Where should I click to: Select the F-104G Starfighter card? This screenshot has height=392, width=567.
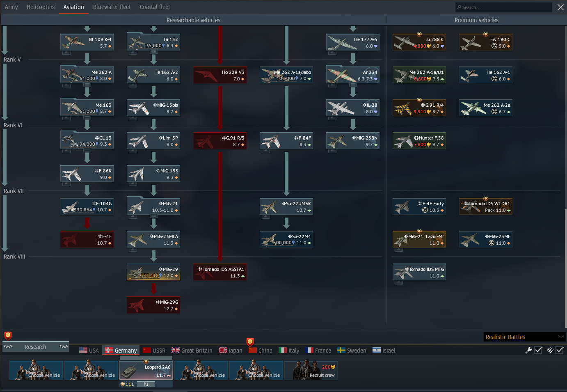point(87,206)
